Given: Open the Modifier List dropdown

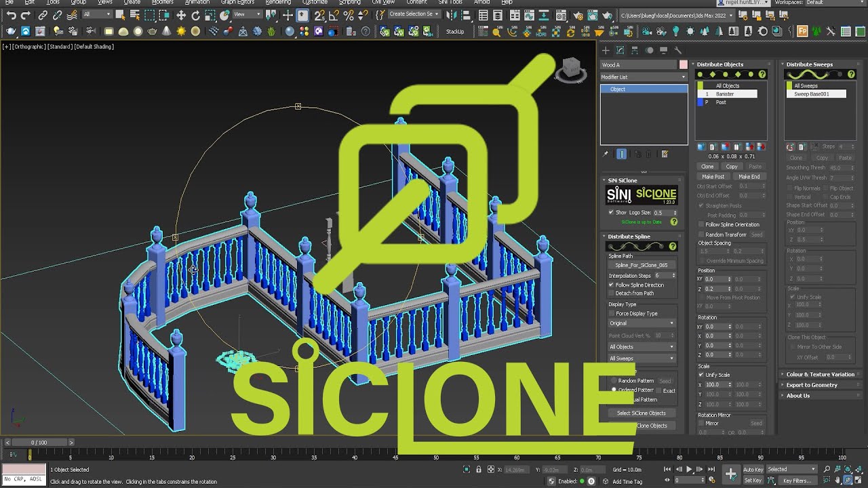Looking at the screenshot, I should 644,77.
